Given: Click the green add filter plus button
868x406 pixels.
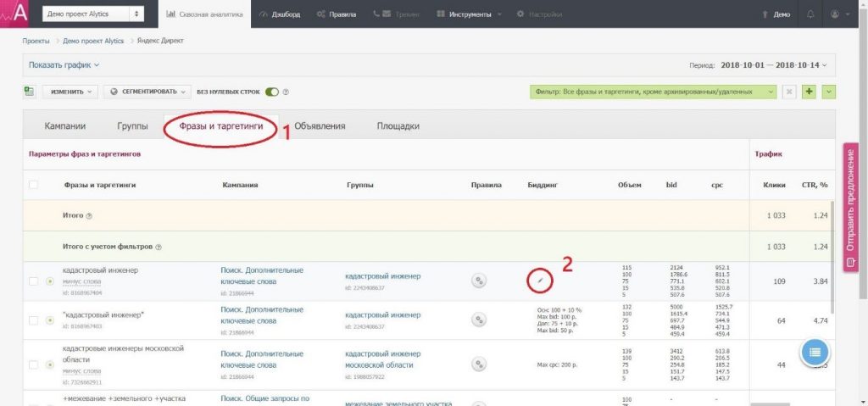Looking at the screenshot, I should click(810, 92).
